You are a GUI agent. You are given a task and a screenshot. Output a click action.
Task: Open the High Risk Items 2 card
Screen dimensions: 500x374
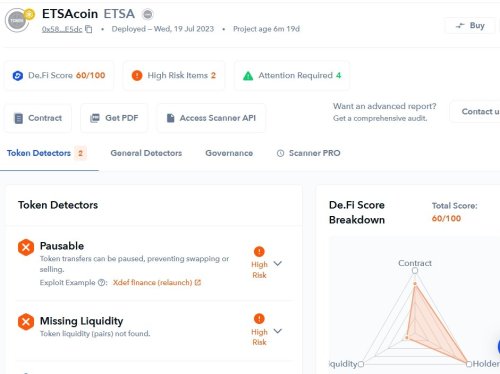[174, 76]
